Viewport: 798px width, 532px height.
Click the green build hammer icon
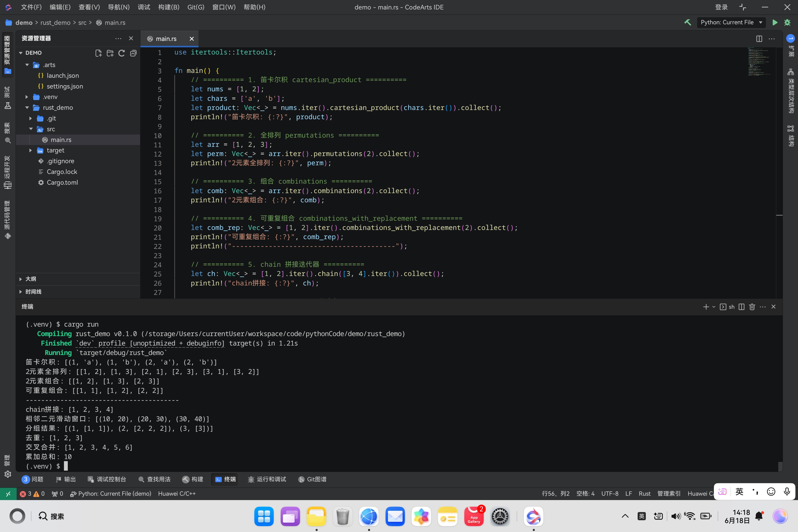click(688, 23)
